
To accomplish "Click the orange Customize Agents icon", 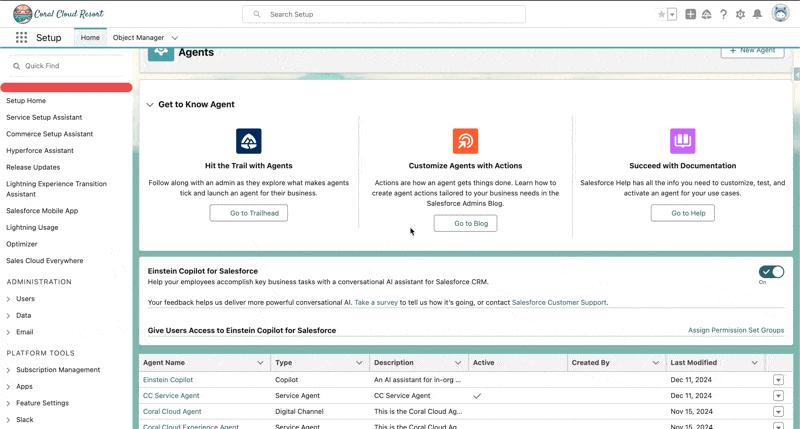I will 465,141.
